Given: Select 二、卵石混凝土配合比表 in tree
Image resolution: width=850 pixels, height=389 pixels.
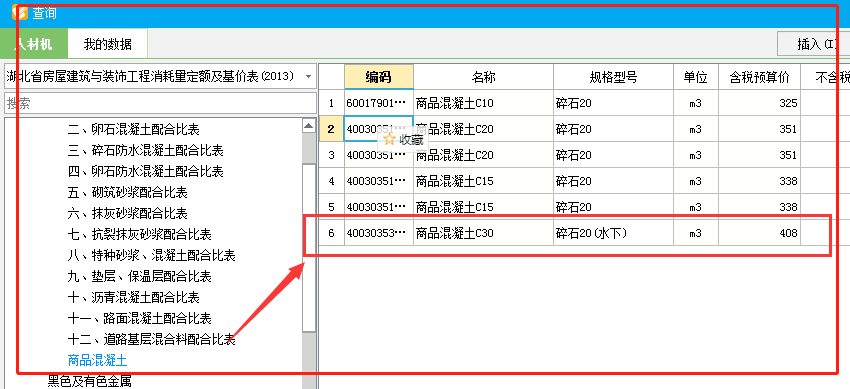Looking at the screenshot, I should tap(133, 129).
